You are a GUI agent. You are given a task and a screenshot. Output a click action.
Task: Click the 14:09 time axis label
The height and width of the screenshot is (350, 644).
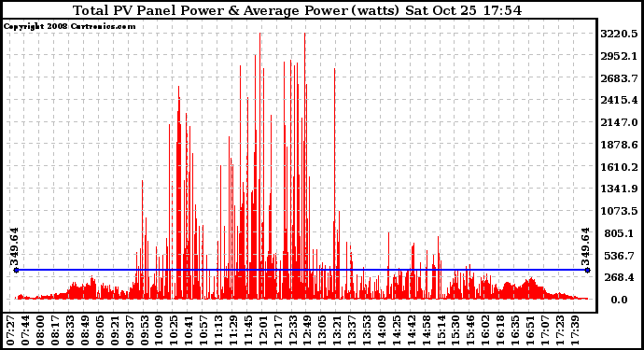tap(382, 330)
